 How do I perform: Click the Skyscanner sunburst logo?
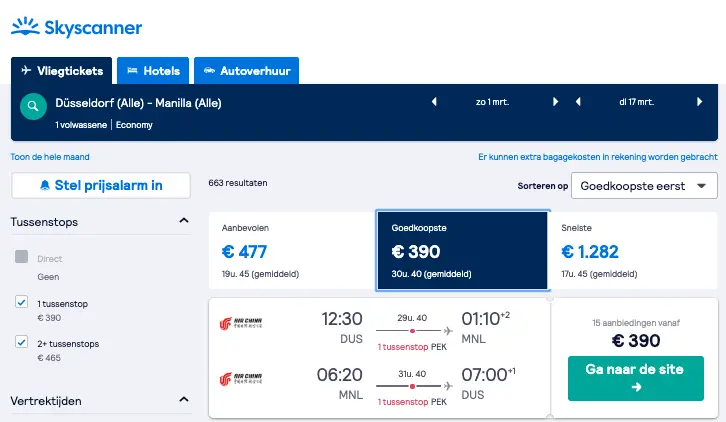[25, 26]
